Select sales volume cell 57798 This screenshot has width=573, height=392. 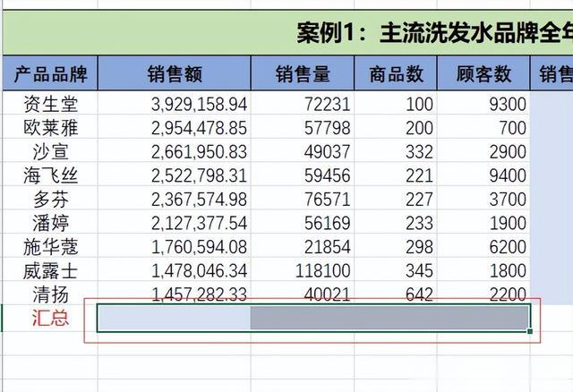click(303, 128)
